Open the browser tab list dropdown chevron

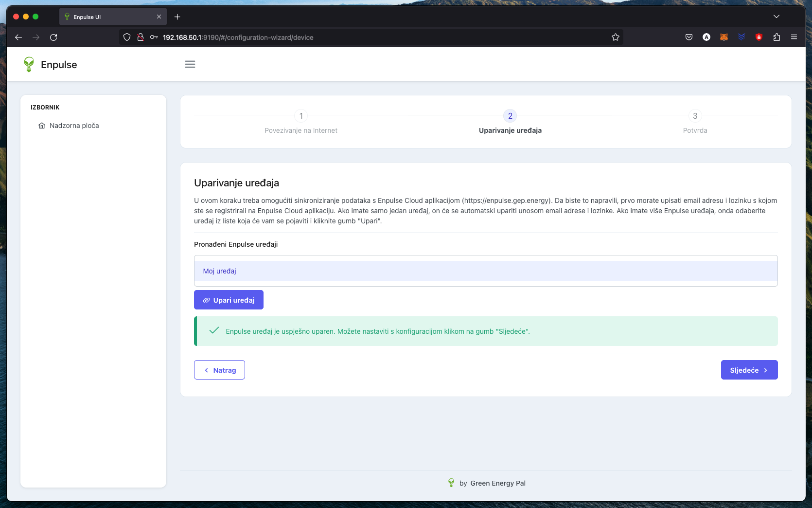776,16
